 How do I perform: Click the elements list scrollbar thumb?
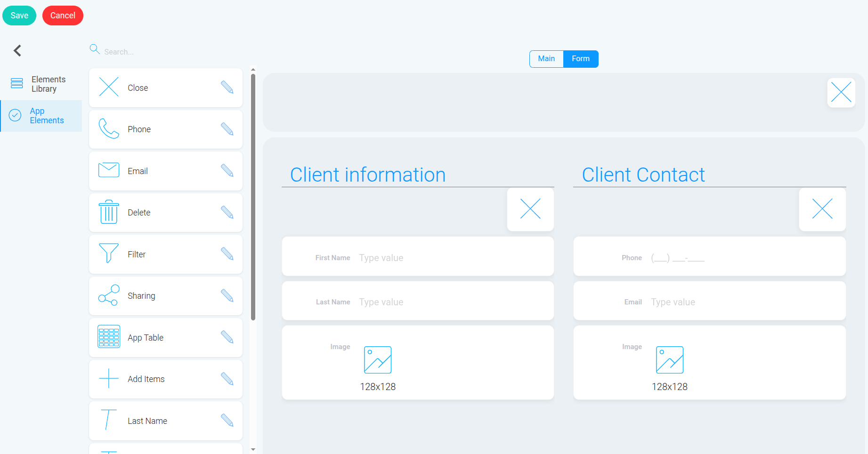[x=253, y=197]
